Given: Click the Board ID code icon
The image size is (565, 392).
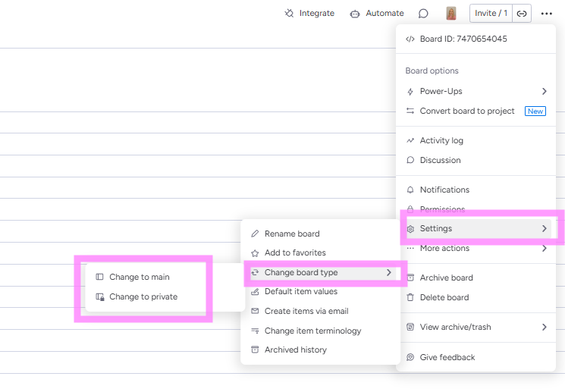Looking at the screenshot, I should pos(410,39).
